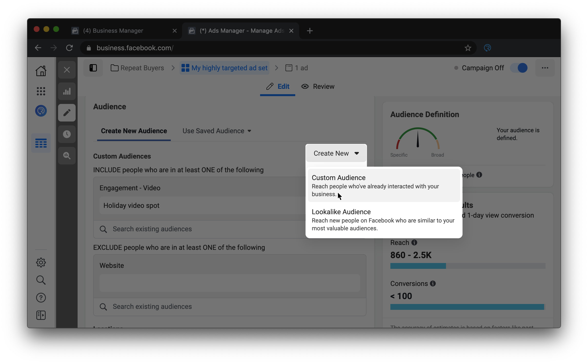Open the Ads Manager table icon

41,143
